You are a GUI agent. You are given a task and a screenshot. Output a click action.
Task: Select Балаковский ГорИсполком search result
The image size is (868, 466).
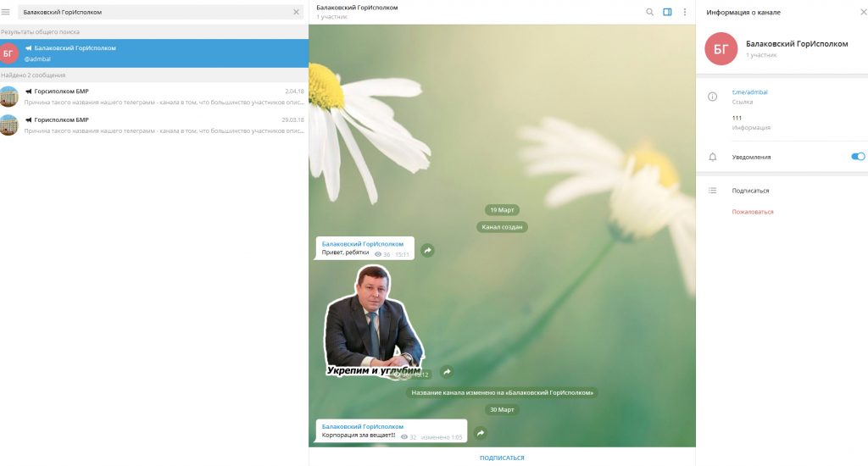click(x=154, y=53)
